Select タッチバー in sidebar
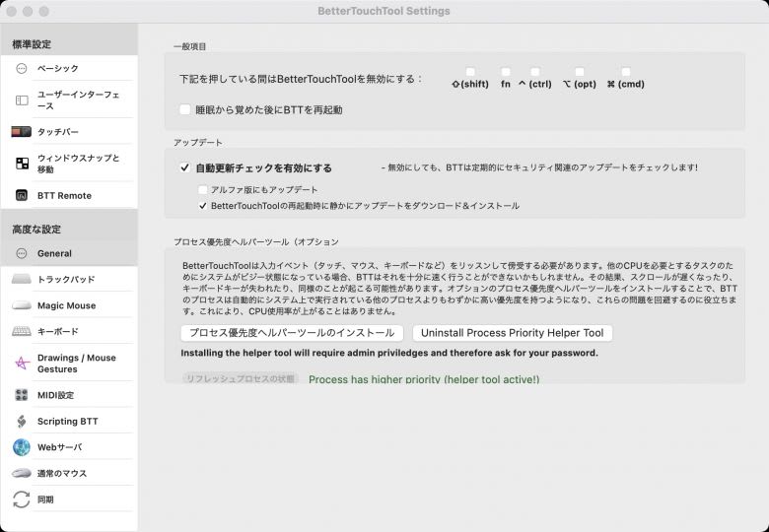Image resolution: width=769 pixels, height=532 pixels. pos(70,132)
